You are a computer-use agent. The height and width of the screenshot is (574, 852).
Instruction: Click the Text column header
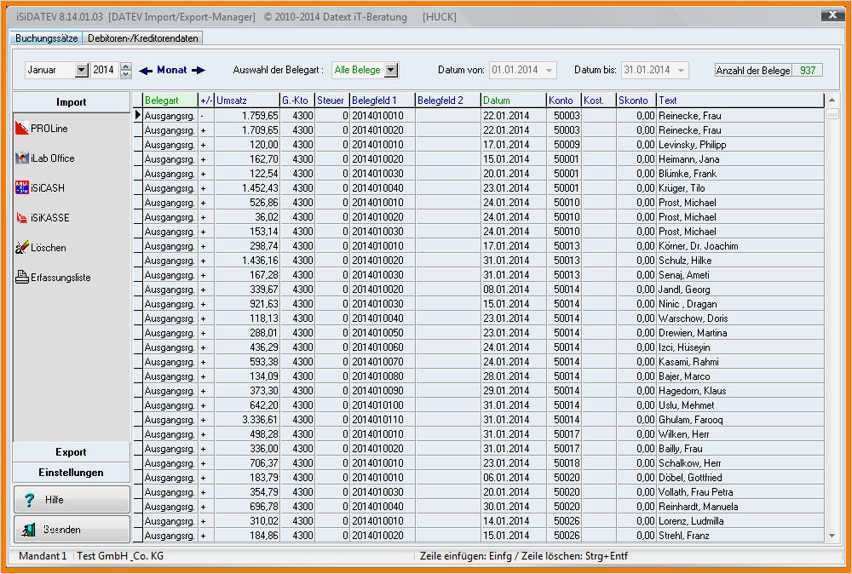[x=740, y=100]
